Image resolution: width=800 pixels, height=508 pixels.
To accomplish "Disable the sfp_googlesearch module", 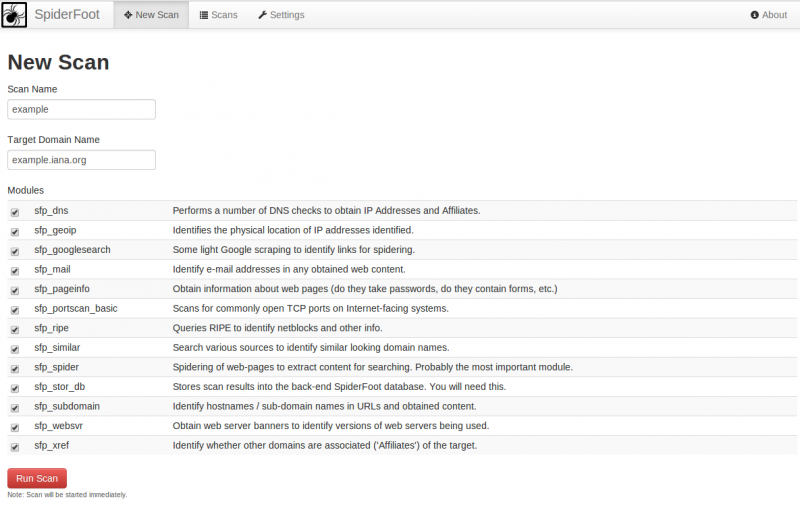I will tap(14, 251).
